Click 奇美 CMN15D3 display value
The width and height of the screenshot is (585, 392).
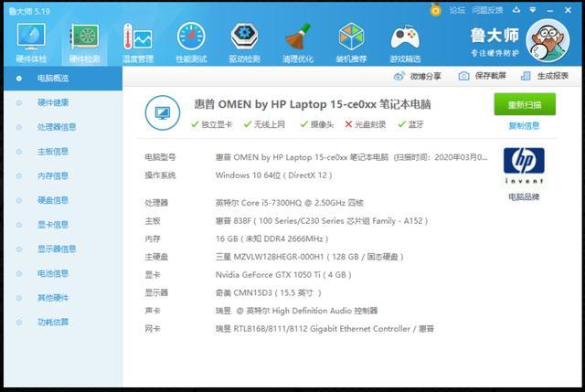click(268, 292)
